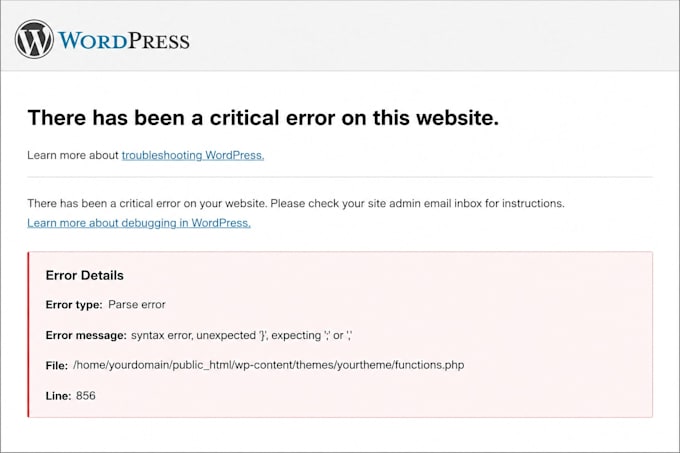
Task: Click the WordPress wordmark text in header
Action: 124,40
